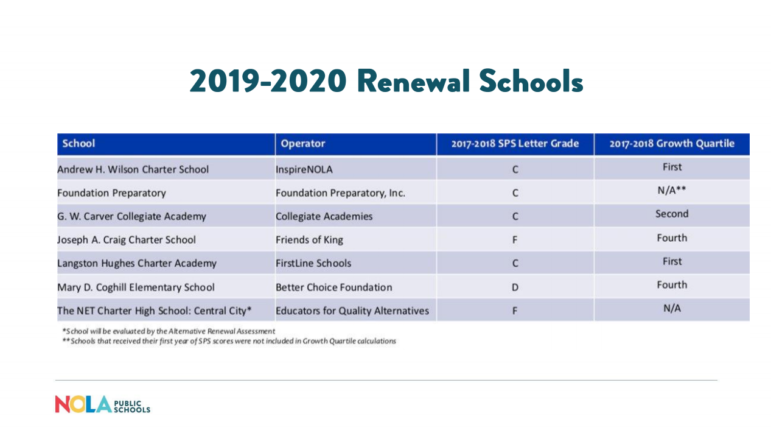Click letter grade 'C' for G. W. Carver

point(515,217)
